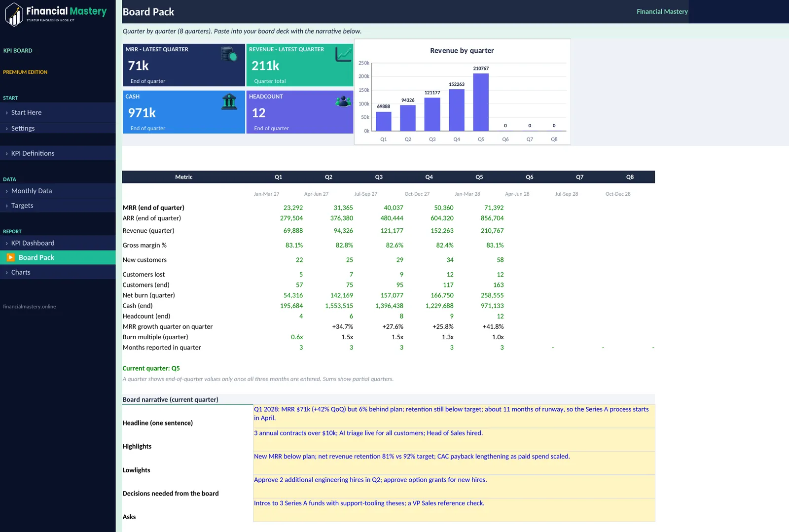
Task: Click the Q5 column header
Action: (479, 177)
